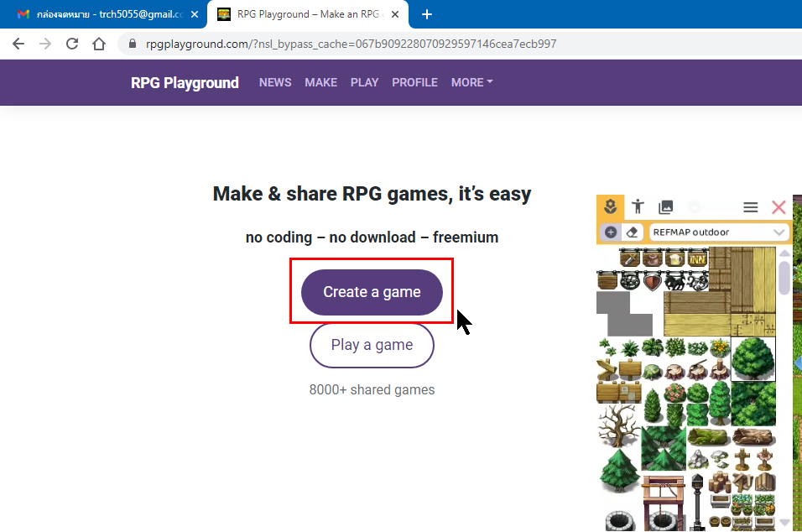Select the mossy green log tile
This screenshot has width=802, height=532.
(708, 437)
